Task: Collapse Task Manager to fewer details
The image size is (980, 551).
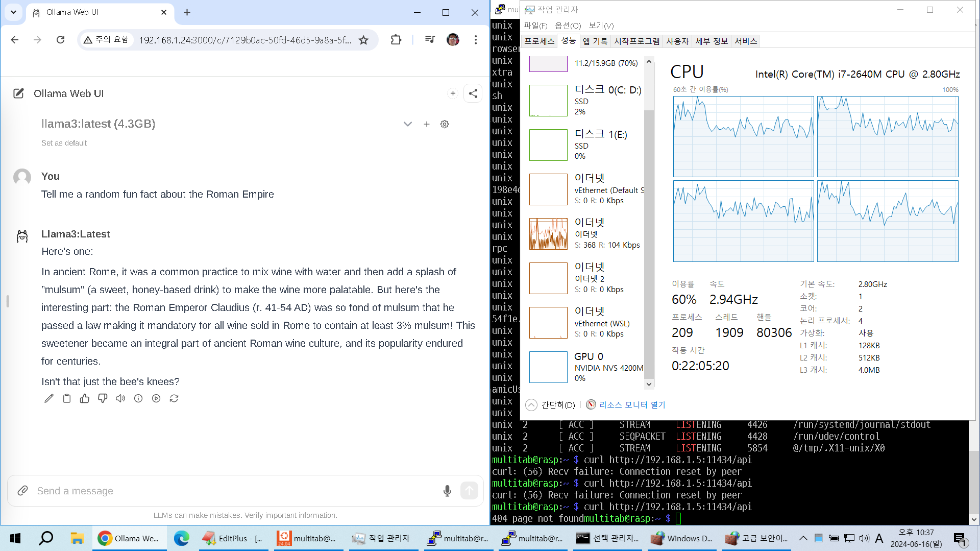Action: click(x=550, y=405)
